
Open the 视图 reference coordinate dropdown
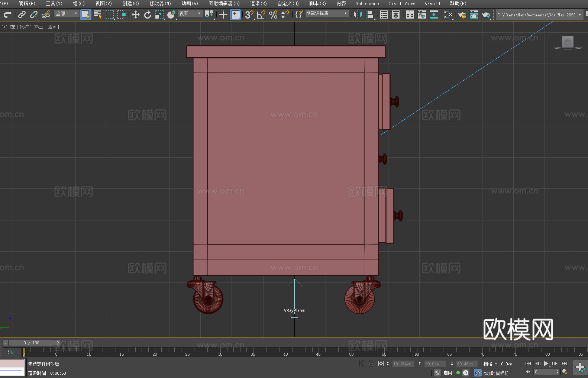tap(190, 13)
